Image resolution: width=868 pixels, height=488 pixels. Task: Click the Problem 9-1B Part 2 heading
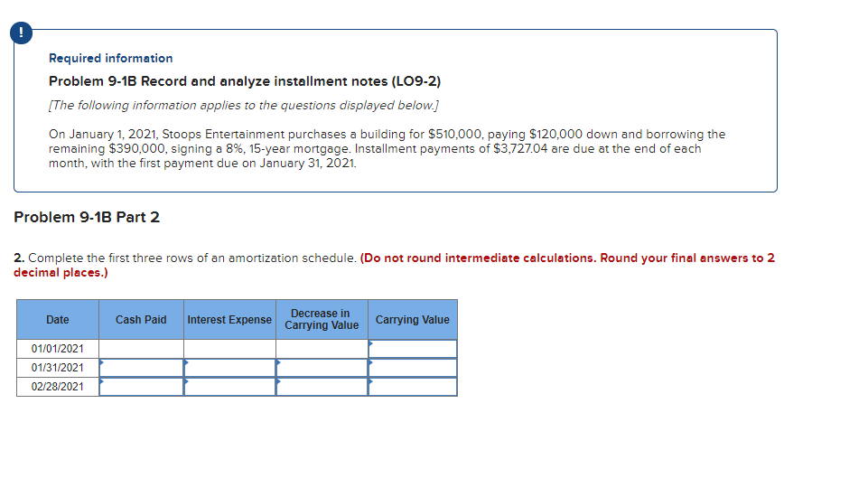click(87, 217)
